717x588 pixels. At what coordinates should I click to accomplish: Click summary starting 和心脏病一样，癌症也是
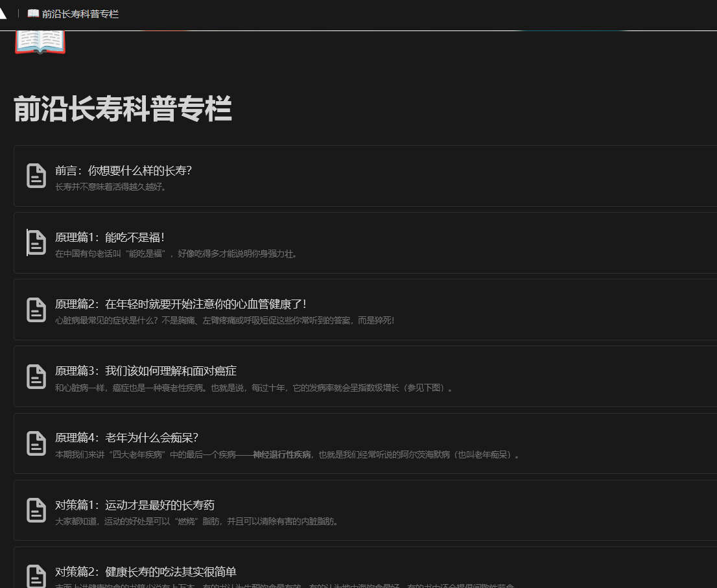(253, 388)
